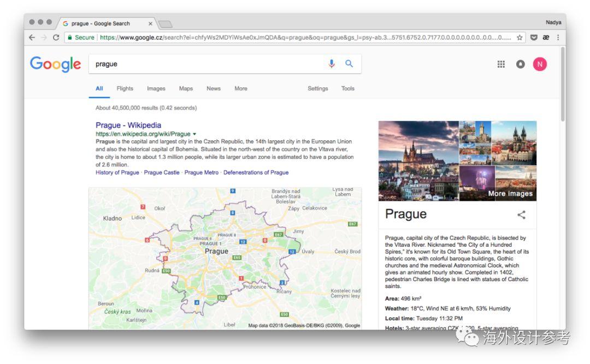Click the Prague heading in knowledge panel
The width and height of the screenshot is (590, 364).
[405, 214]
